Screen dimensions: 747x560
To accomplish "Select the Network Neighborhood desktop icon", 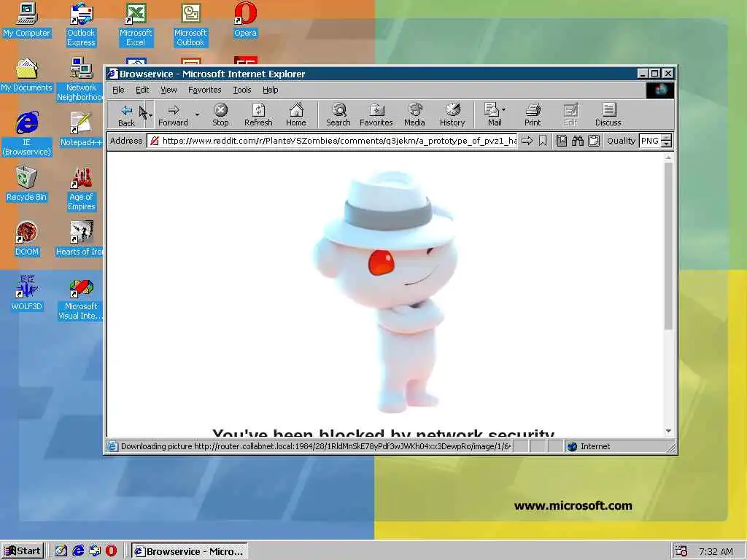I will click(81, 79).
